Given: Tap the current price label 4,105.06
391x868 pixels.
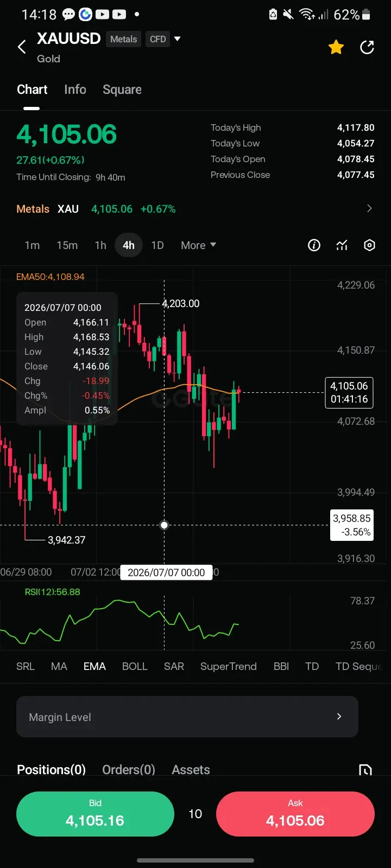Looking at the screenshot, I should (349, 392).
